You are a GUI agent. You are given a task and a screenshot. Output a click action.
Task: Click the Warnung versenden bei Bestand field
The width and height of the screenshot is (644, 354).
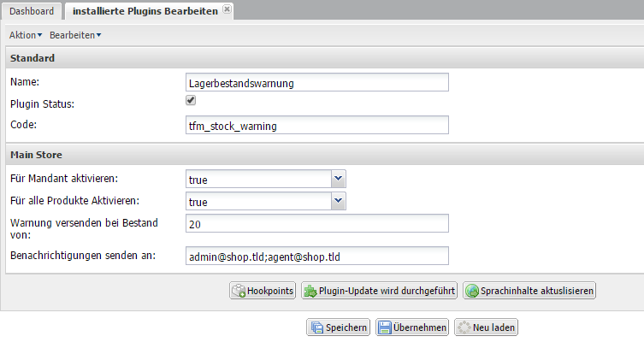316,223
